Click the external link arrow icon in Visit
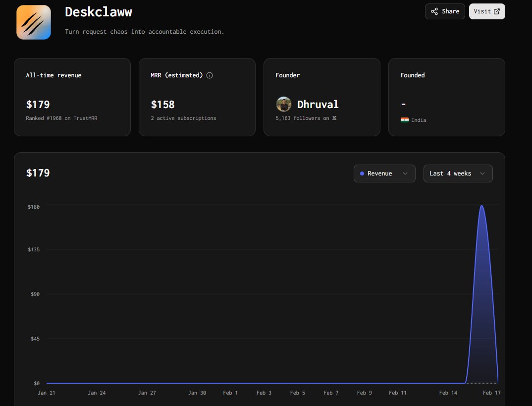 click(x=497, y=11)
